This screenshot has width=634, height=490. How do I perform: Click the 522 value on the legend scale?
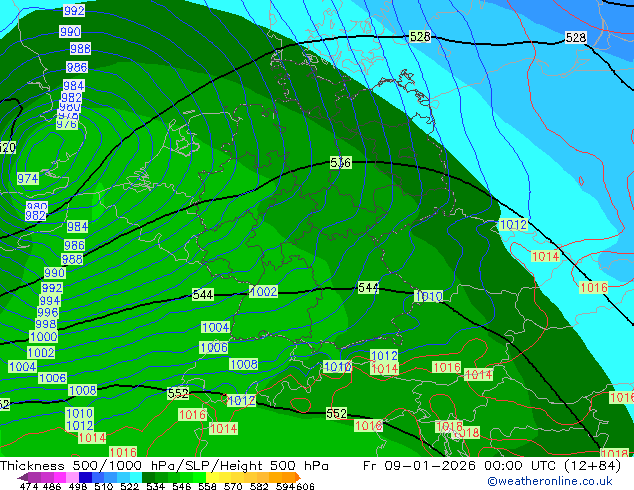tap(129, 486)
